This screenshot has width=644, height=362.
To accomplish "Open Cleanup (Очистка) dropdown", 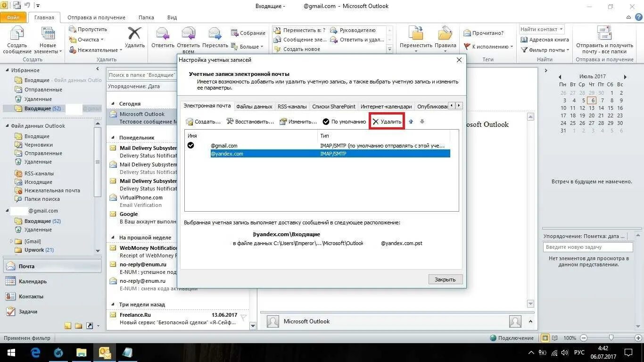I will tap(87, 40).
